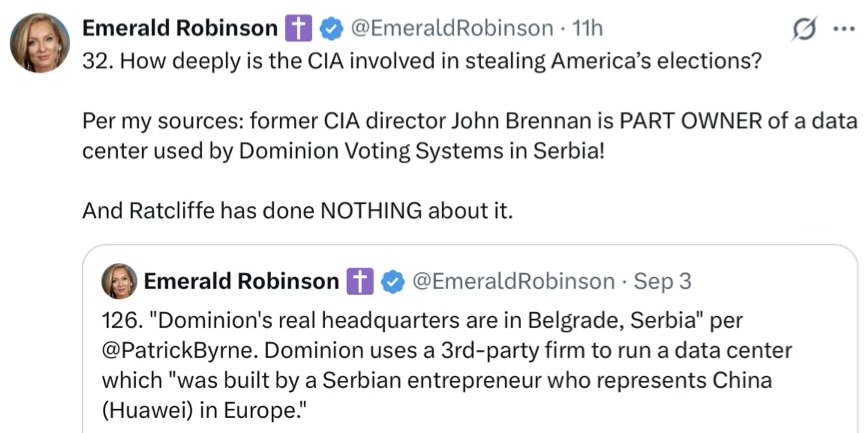The width and height of the screenshot is (868, 433).
Task: Click the purple cross emoji in quoted tweet
Action: tap(361, 282)
